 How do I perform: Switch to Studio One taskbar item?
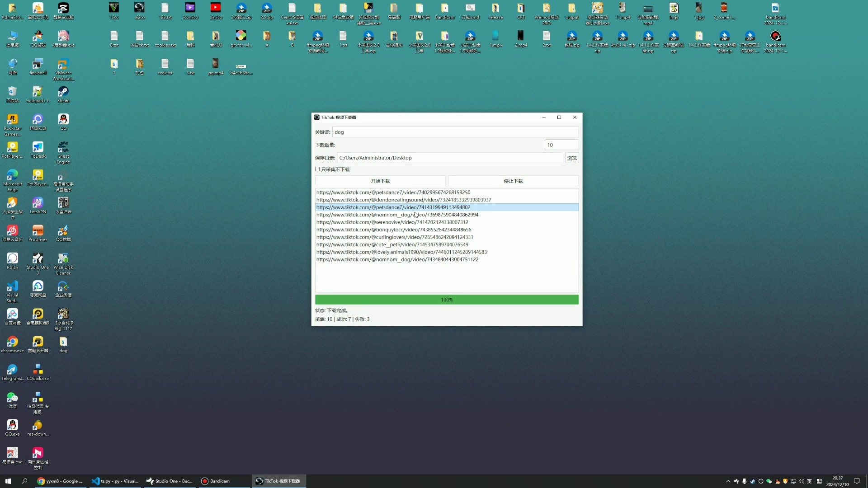click(170, 481)
